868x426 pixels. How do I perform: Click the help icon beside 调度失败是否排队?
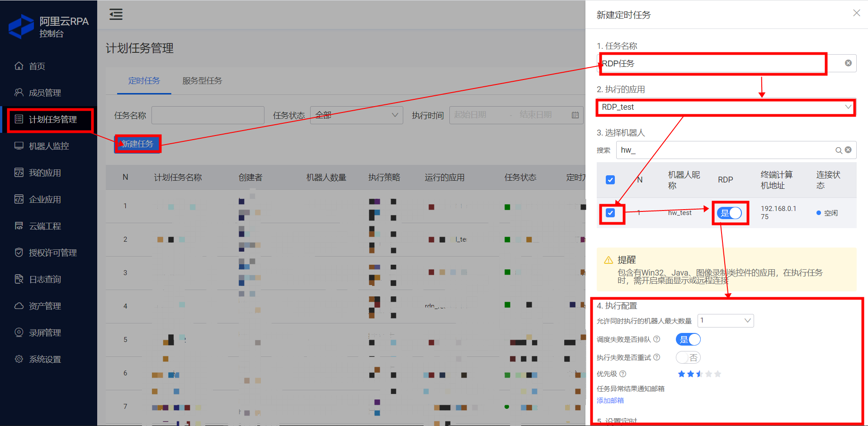click(657, 339)
